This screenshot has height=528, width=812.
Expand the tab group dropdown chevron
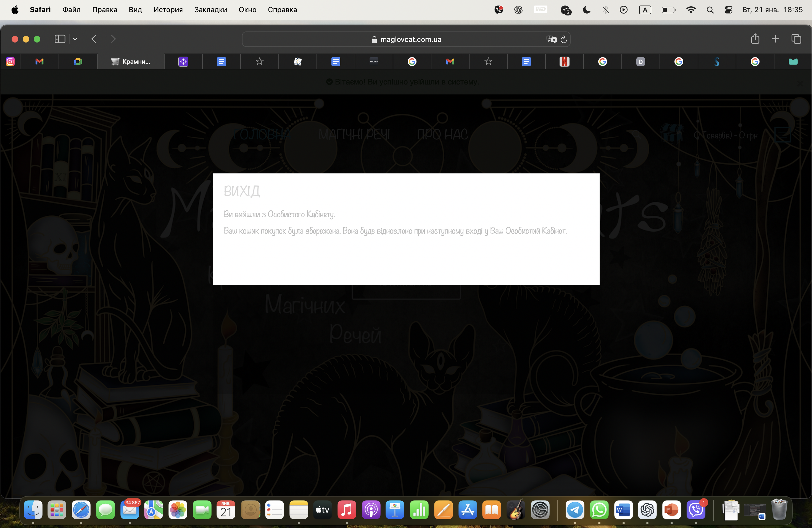[75, 39]
